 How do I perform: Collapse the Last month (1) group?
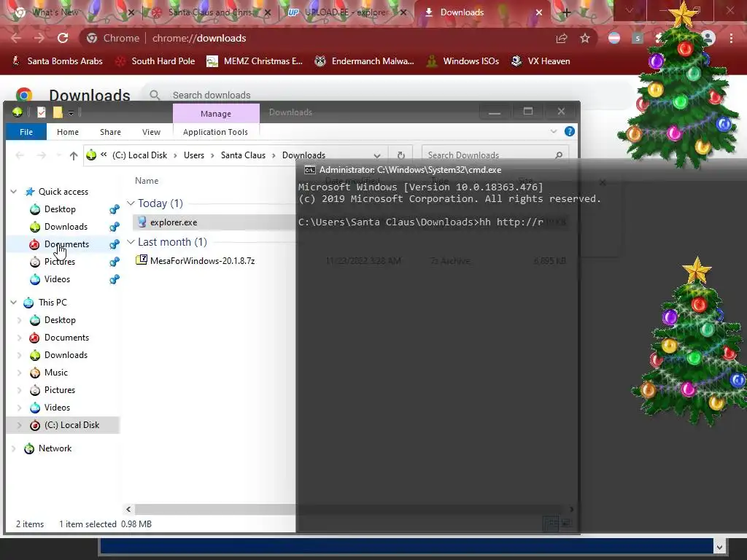click(x=131, y=242)
